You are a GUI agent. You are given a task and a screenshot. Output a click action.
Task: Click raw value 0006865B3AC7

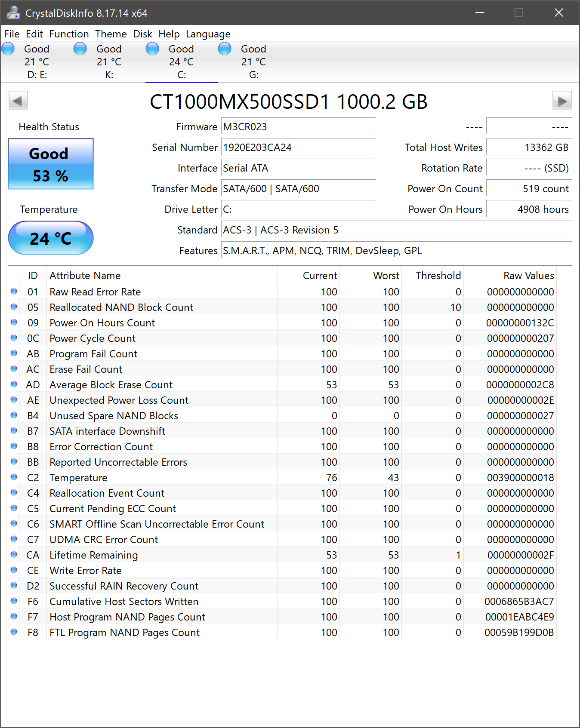point(519,601)
